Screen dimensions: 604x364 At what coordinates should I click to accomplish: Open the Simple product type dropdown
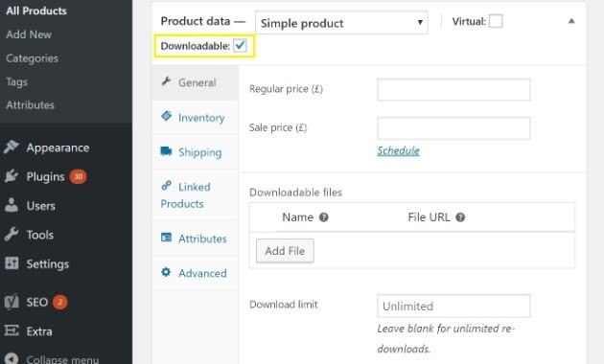[341, 23]
